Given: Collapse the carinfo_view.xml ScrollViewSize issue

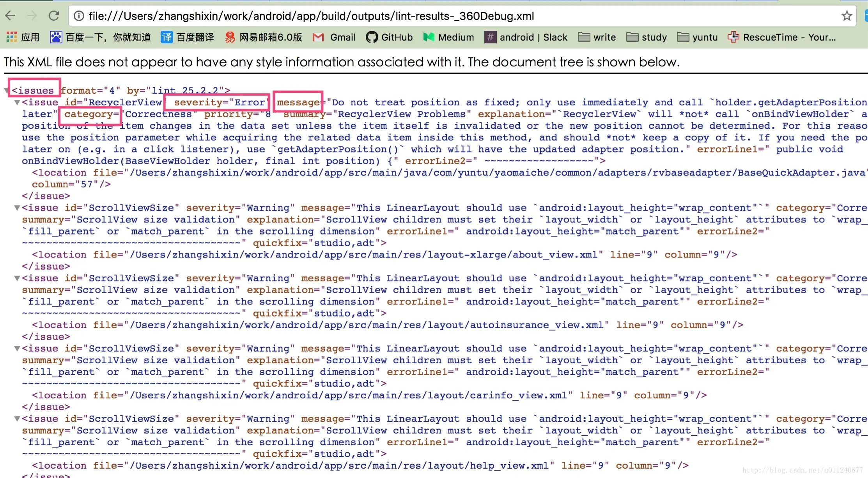Looking at the screenshot, I should coord(17,348).
